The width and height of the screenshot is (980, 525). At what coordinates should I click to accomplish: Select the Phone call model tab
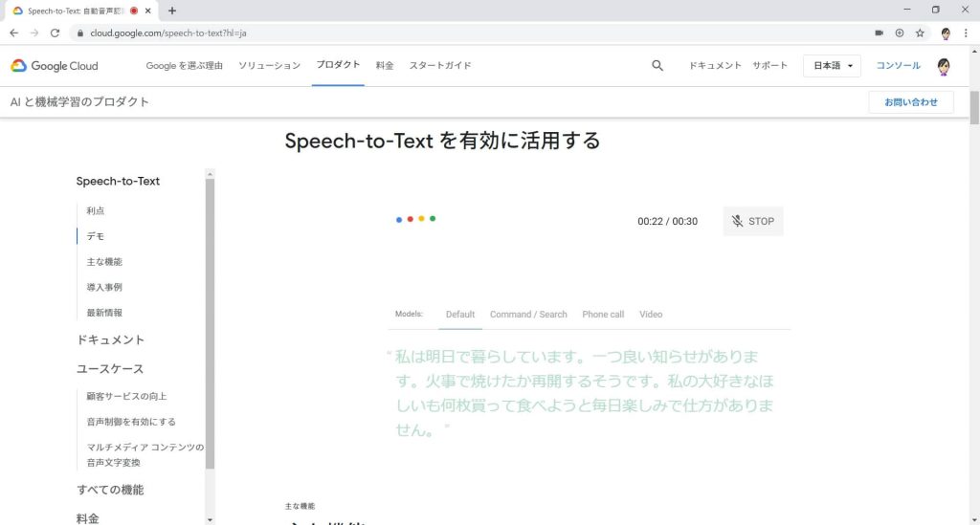(x=603, y=314)
